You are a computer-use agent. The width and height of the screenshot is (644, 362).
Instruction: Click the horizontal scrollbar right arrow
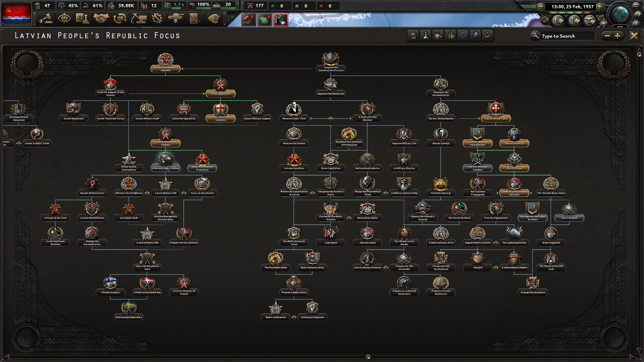pos(632,357)
